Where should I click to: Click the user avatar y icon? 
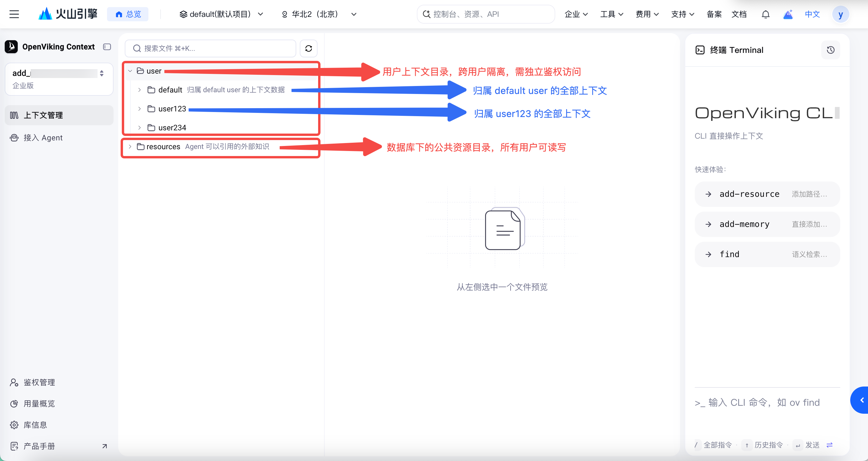841,14
